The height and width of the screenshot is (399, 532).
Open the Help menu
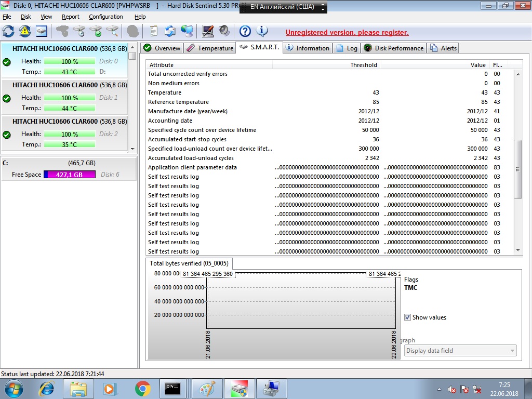[x=140, y=17]
